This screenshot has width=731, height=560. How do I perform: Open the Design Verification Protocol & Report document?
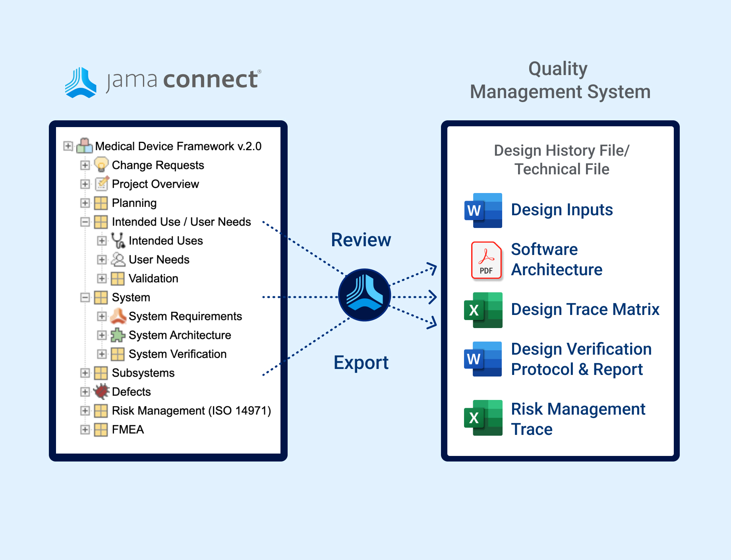[581, 359]
